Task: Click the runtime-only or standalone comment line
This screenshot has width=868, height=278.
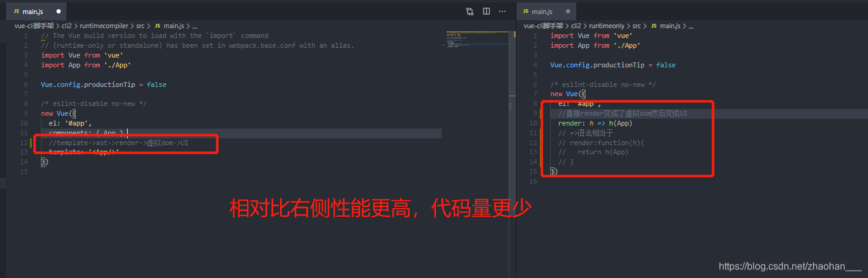Action: tap(197, 45)
